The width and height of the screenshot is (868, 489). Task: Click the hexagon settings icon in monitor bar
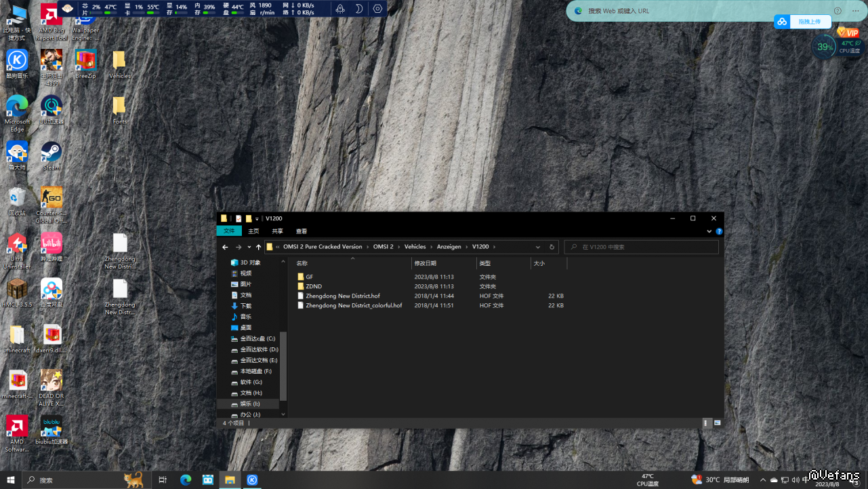click(x=377, y=9)
